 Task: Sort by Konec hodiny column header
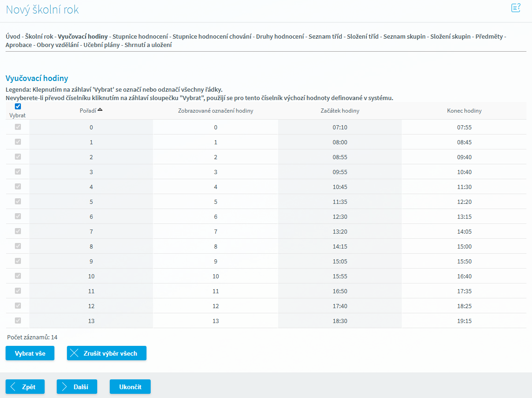tap(464, 111)
